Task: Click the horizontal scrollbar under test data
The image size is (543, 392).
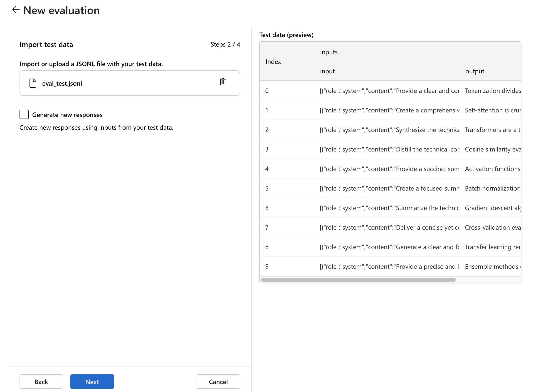Action: pos(358,280)
